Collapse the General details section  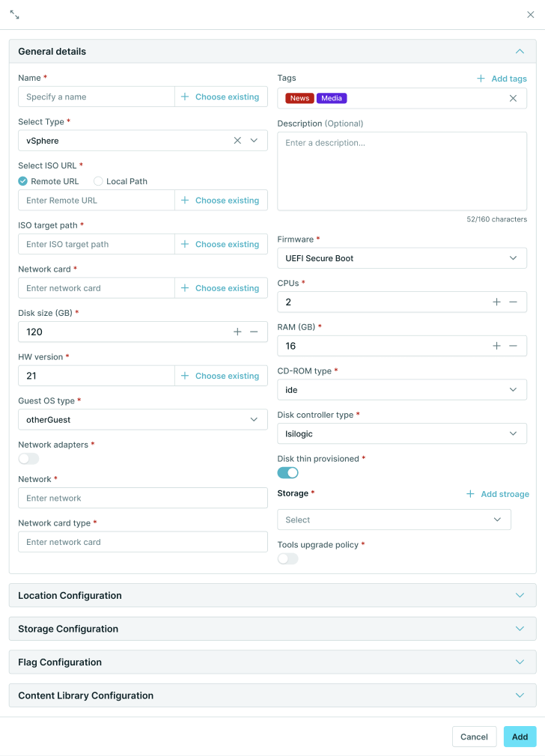pyautogui.click(x=520, y=51)
